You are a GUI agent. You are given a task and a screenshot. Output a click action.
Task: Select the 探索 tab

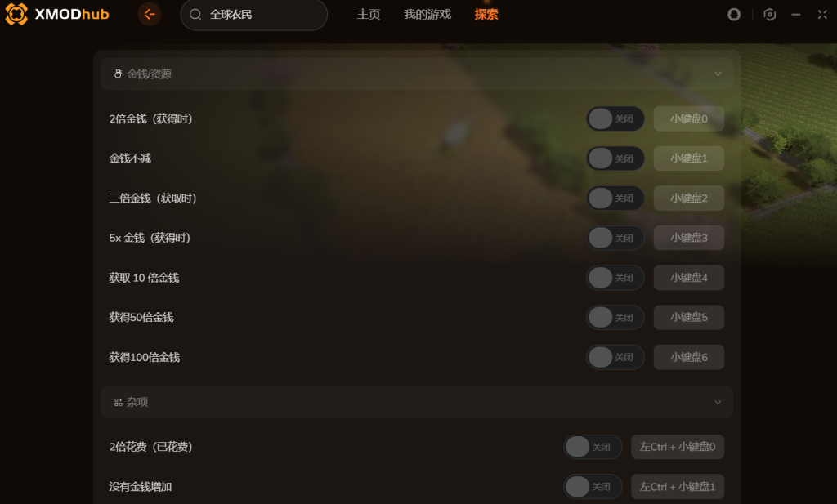coord(486,15)
